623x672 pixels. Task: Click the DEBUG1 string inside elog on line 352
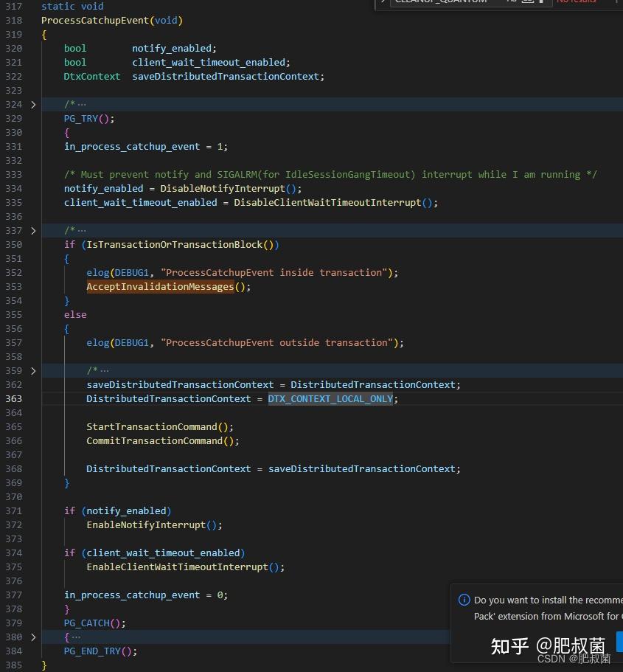[x=131, y=272]
